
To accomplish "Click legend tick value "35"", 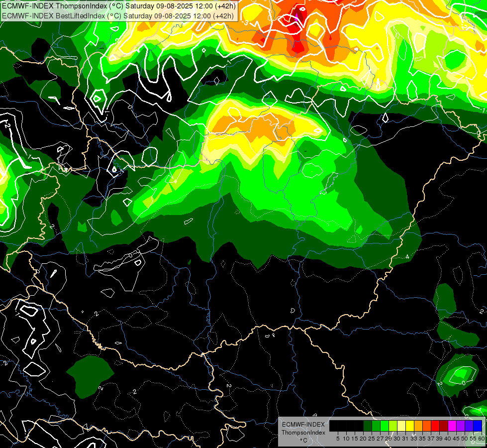I will 422,439.
